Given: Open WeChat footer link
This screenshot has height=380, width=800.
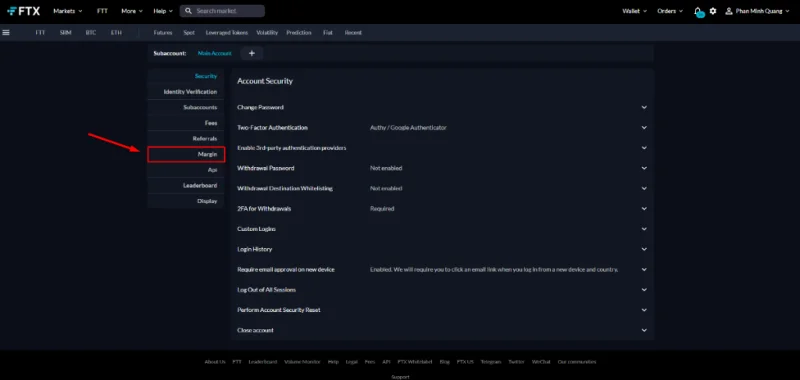Looking at the screenshot, I should click(541, 362).
